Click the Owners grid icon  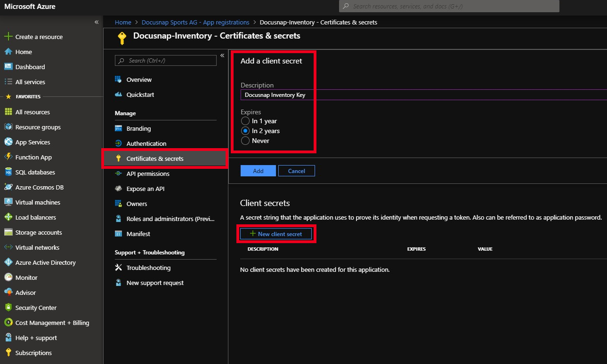118,204
